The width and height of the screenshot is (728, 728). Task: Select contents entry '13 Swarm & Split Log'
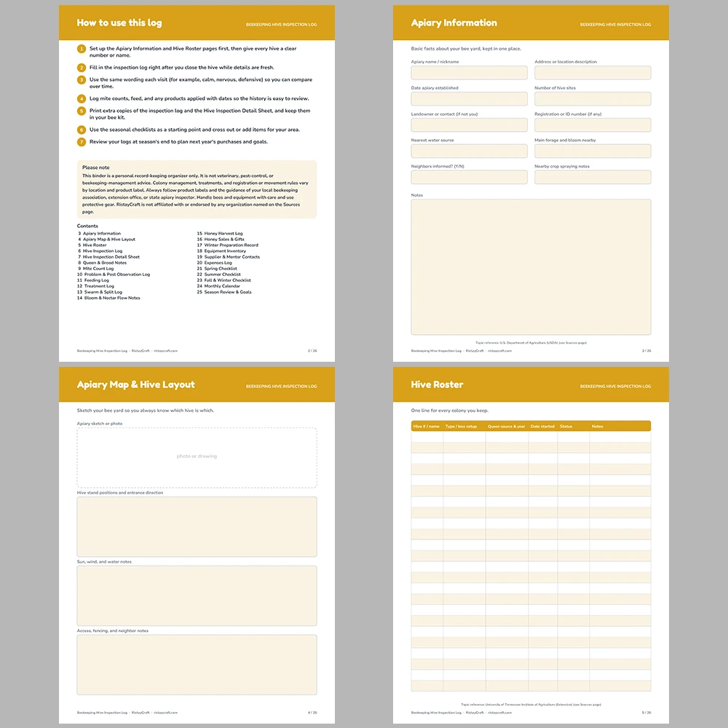tap(99, 292)
